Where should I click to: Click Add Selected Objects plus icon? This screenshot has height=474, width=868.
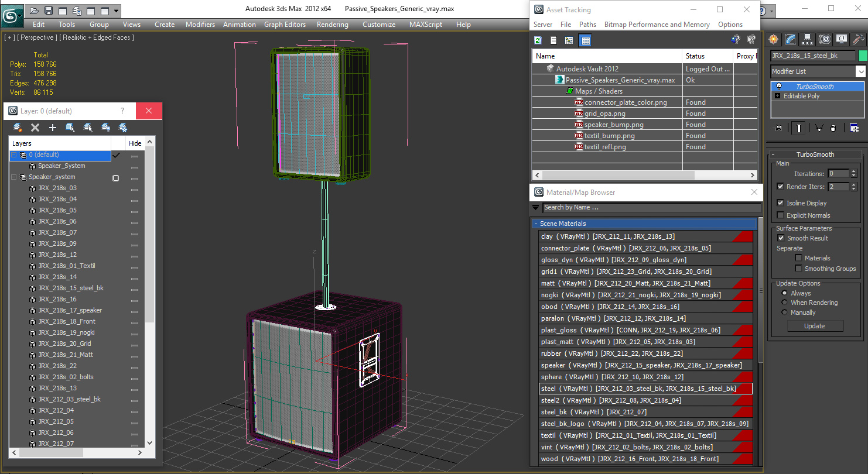(x=53, y=127)
